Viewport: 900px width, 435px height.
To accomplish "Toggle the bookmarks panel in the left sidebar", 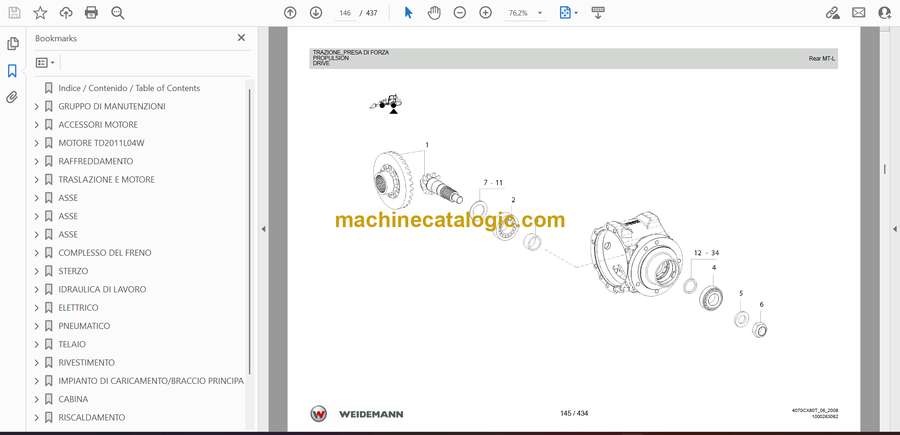I will pyautogui.click(x=12, y=71).
